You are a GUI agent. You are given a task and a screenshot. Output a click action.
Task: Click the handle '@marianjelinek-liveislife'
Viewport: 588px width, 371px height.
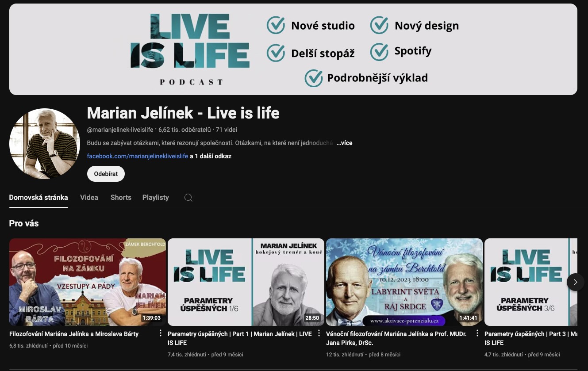point(120,130)
